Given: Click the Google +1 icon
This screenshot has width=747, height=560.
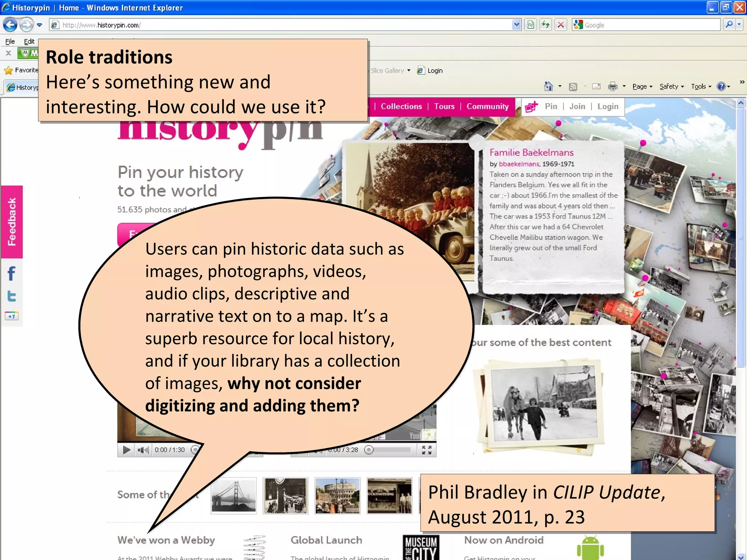Looking at the screenshot, I should click(x=12, y=316).
